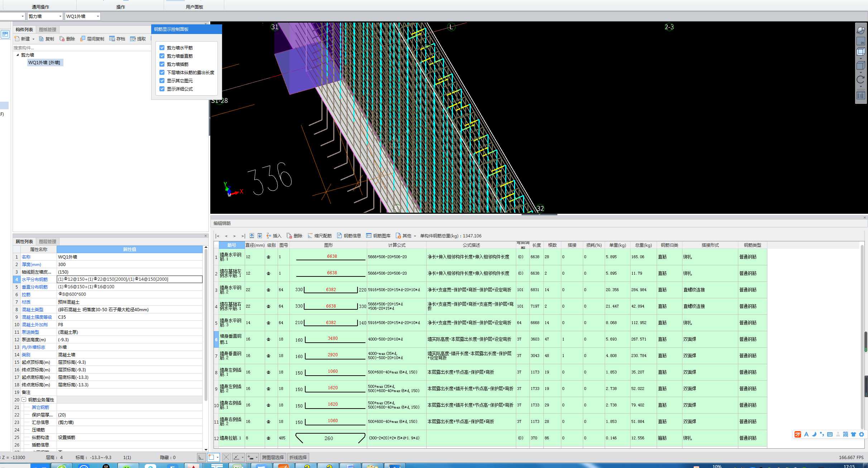
Task: Open the 新建 dropdown arrow
Action: [33, 39]
